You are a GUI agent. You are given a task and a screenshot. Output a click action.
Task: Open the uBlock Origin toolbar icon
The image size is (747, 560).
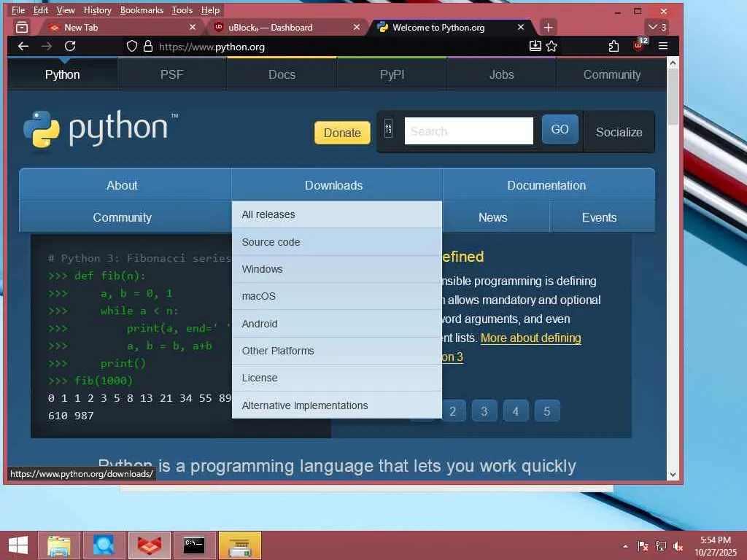tap(639, 45)
